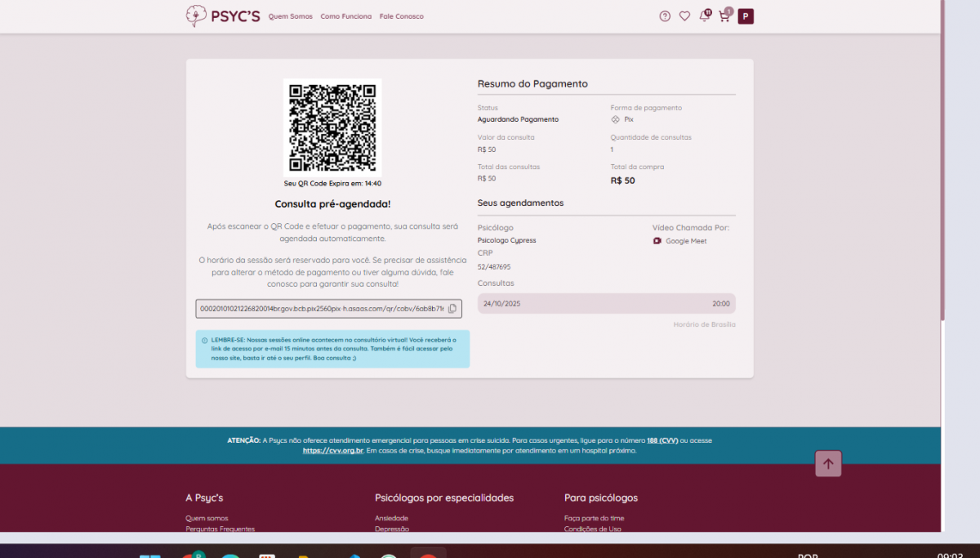980x558 pixels.
Task: Open Faça parte do time link
Action: [594, 518]
